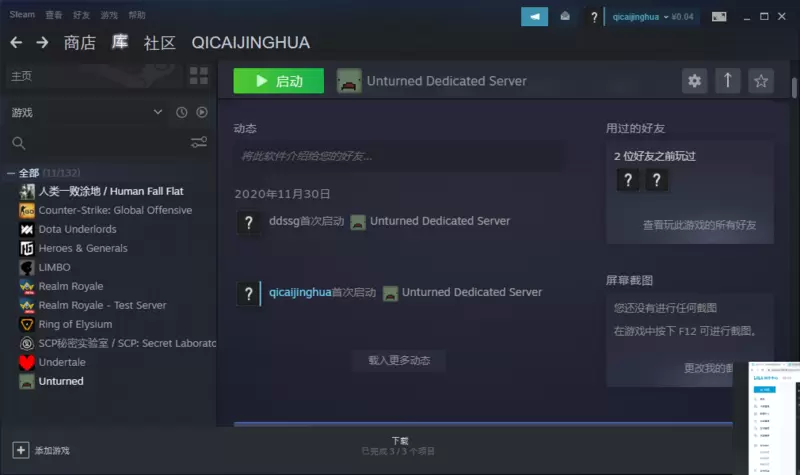Toggle sort by recent clock icon
800x475 pixels.
[182, 112]
